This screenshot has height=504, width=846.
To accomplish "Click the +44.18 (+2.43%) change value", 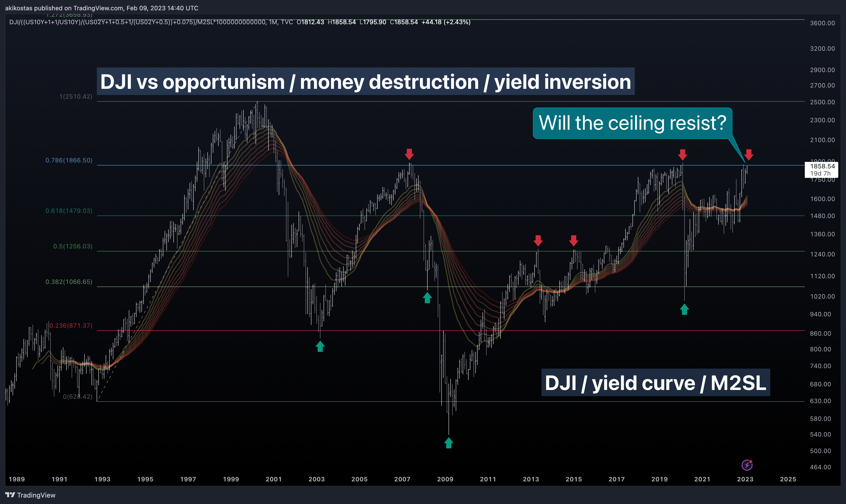I will 446,22.
